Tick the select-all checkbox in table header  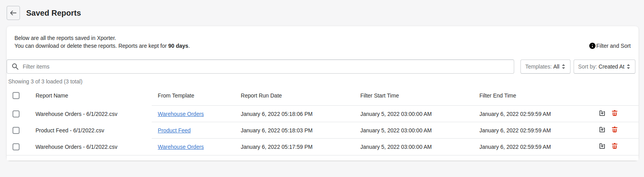point(16,96)
